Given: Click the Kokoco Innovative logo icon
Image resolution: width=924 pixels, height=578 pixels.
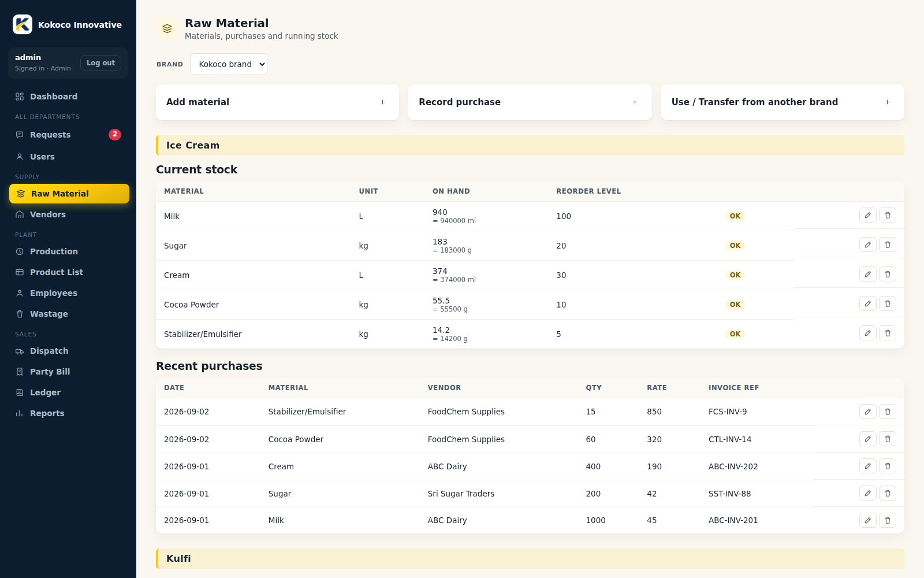Looking at the screenshot, I should 23,24.
